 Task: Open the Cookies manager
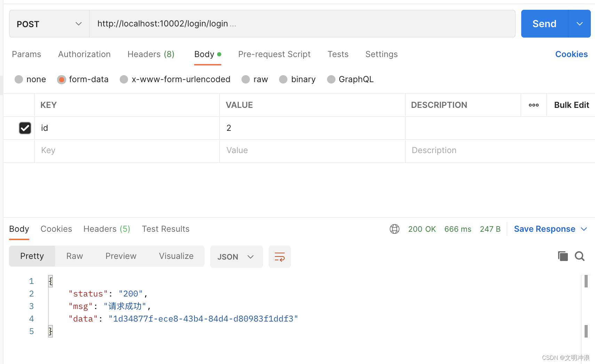pos(571,54)
